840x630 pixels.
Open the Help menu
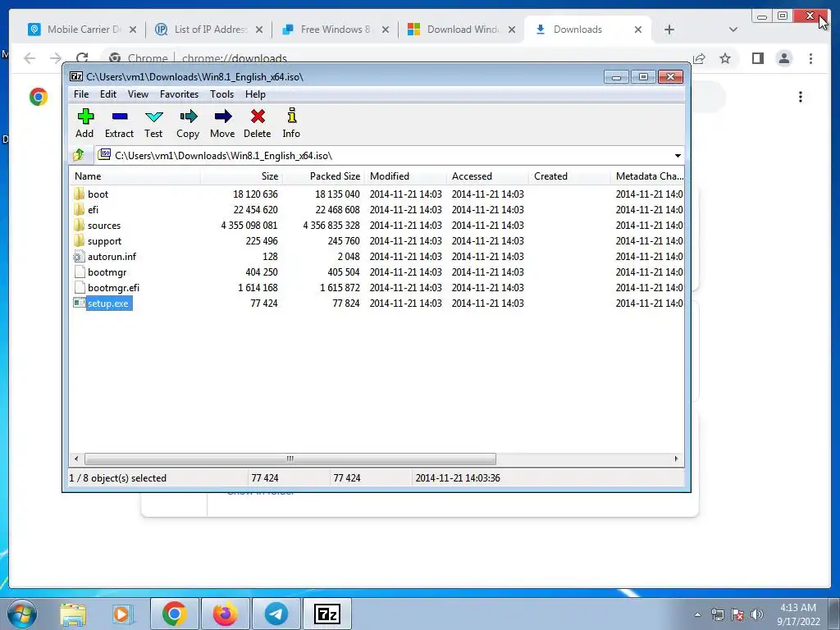click(255, 94)
